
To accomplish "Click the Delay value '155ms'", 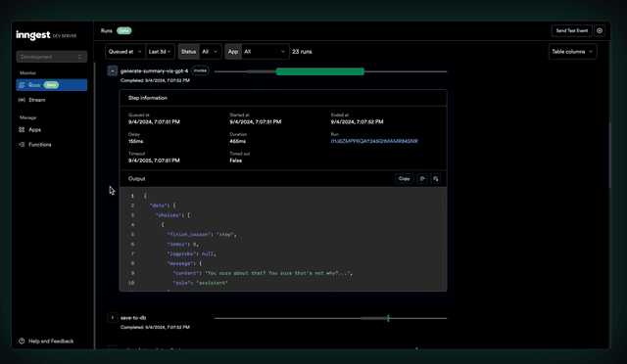I will (x=135, y=142).
